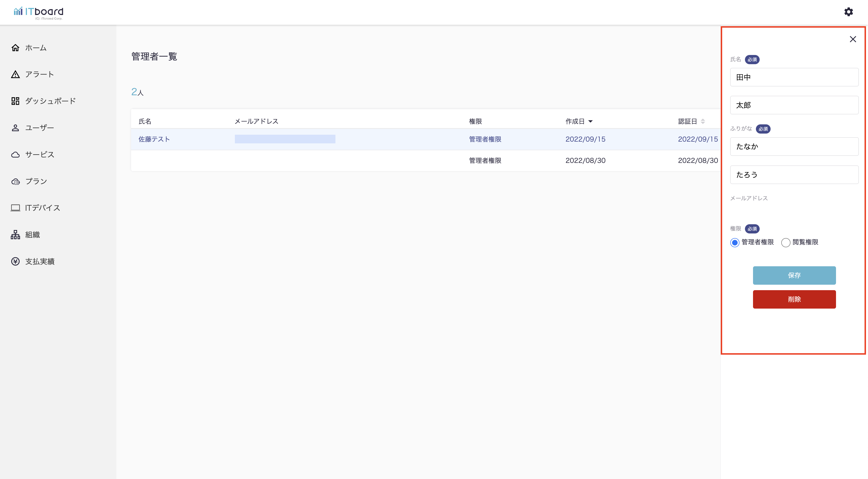Click the Home house icon in sidebar
This screenshot has height=479, width=868.
pyautogui.click(x=15, y=47)
